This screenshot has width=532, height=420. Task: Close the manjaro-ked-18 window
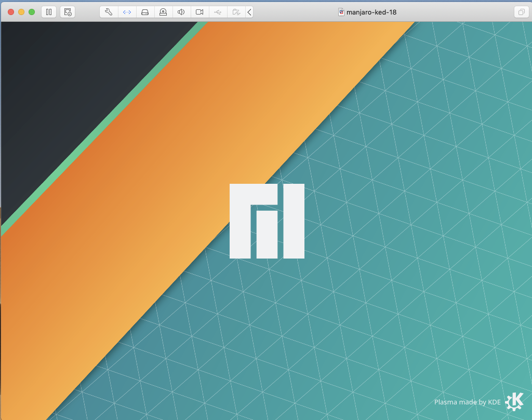tap(11, 12)
